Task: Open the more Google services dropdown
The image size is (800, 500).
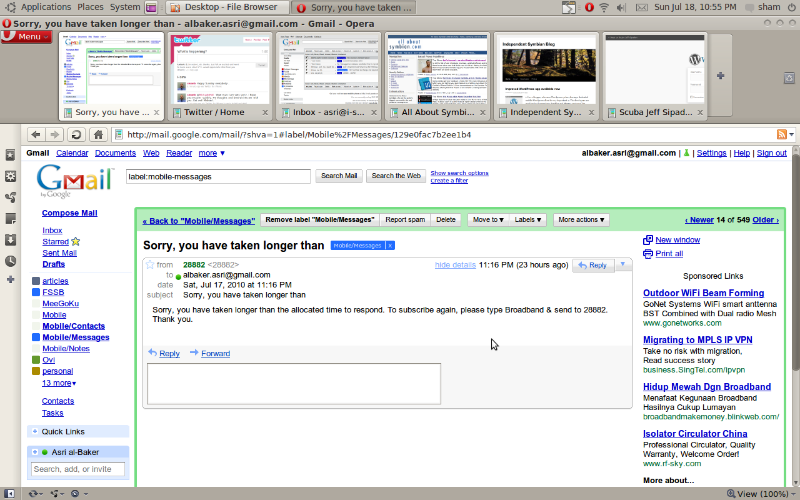Action: click(x=211, y=153)
